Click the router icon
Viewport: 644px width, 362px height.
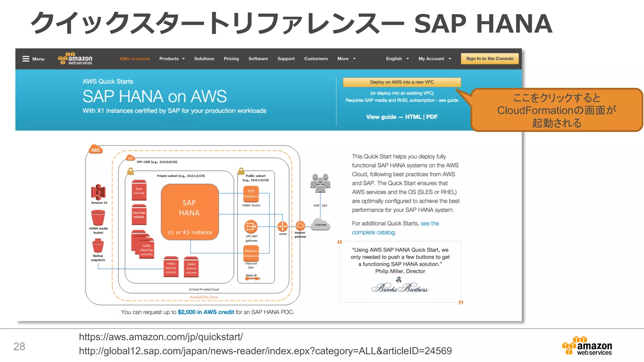pos(282,226)
